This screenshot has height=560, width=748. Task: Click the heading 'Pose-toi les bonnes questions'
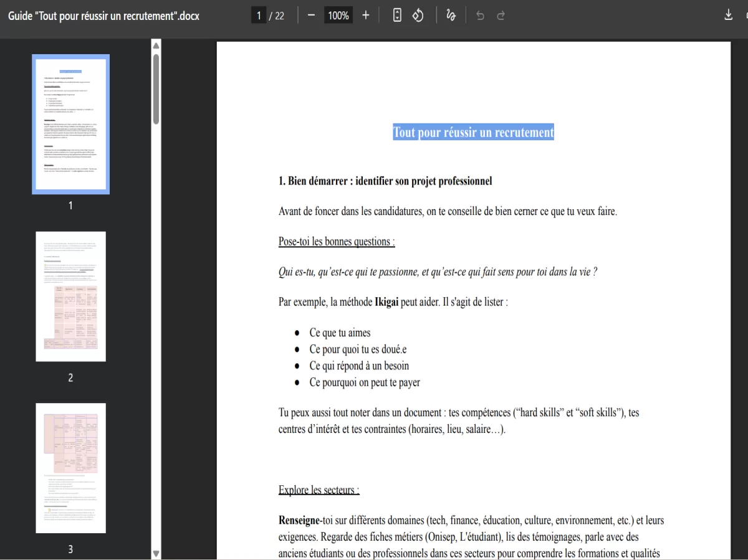pyautogui.click(x=336, y=241)
